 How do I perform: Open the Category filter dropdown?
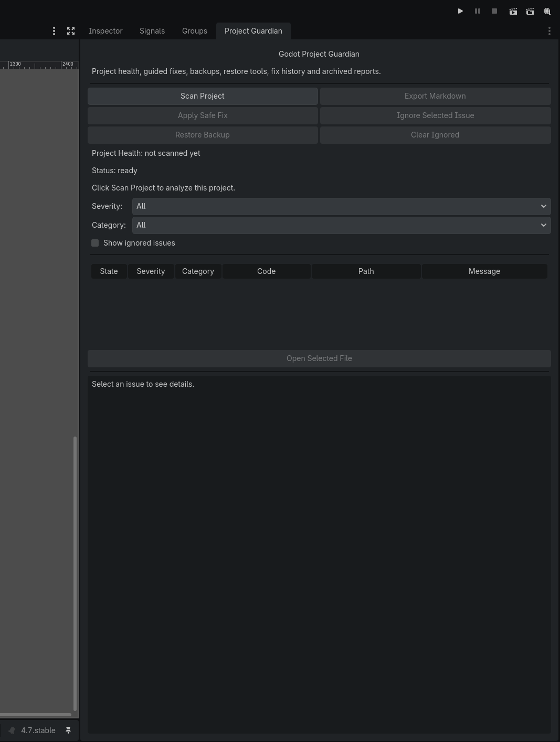click(341, 225)
